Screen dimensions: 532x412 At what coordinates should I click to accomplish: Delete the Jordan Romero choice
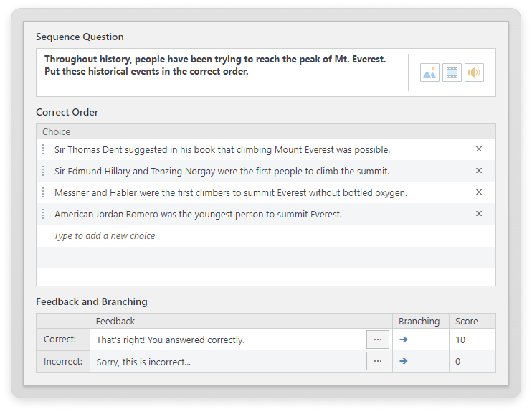(x=479, y=214)
